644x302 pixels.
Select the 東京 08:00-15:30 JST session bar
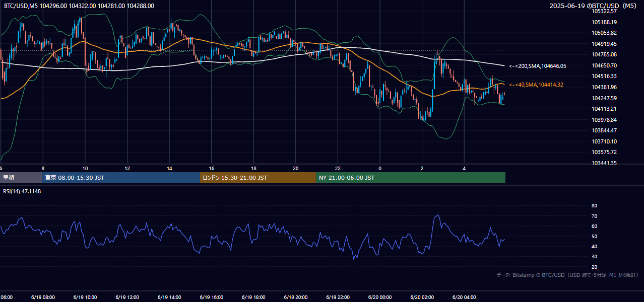pos(121,178)
